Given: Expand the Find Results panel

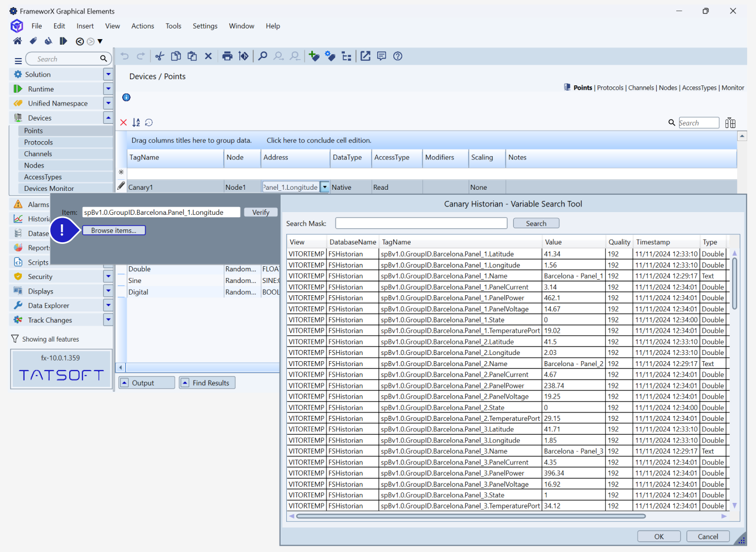Looking at the screenshot, I should pyautogui.click(x=207, y=383).
